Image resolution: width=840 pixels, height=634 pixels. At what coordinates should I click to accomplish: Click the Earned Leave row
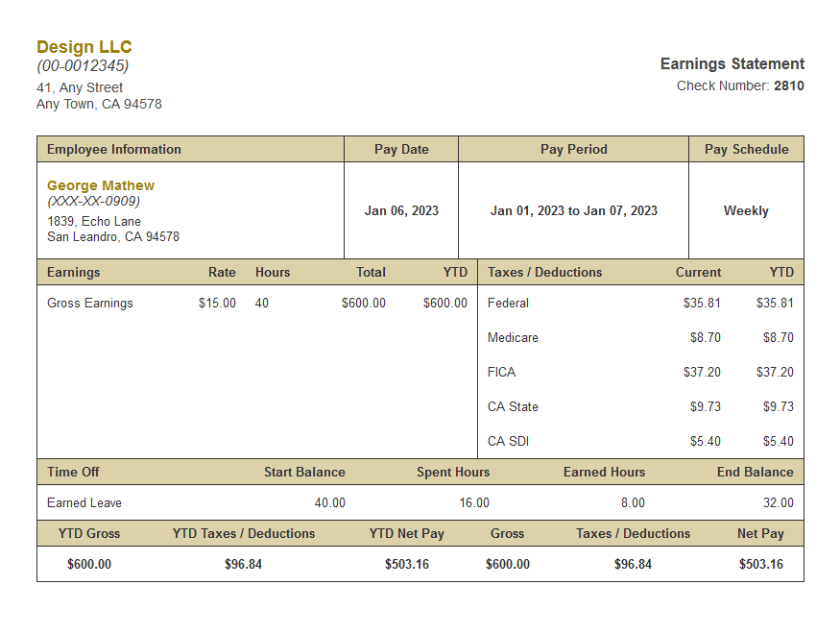tap(78, 502)
